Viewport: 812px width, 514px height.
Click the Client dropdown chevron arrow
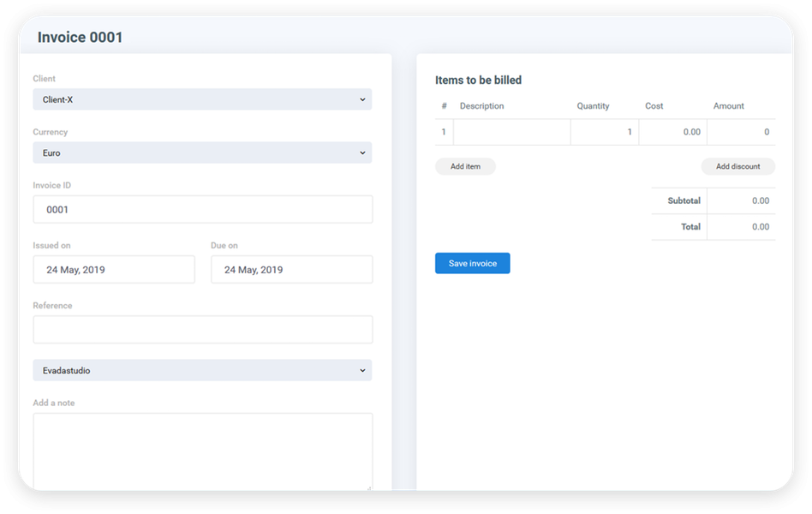pyautogui.click(x=364, y=99)
